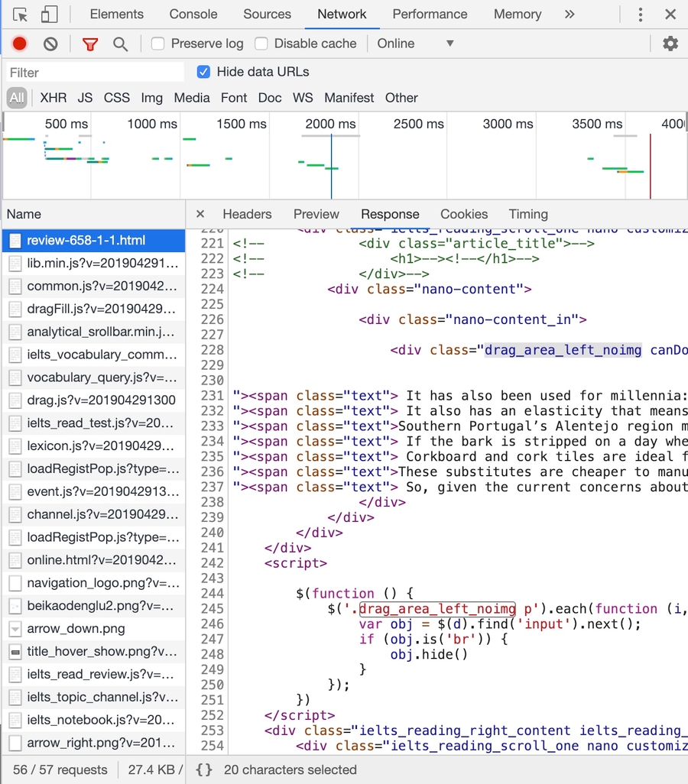Open the network settings gear
This screenshot has width=688, height=784.
[x=670, y=44]
